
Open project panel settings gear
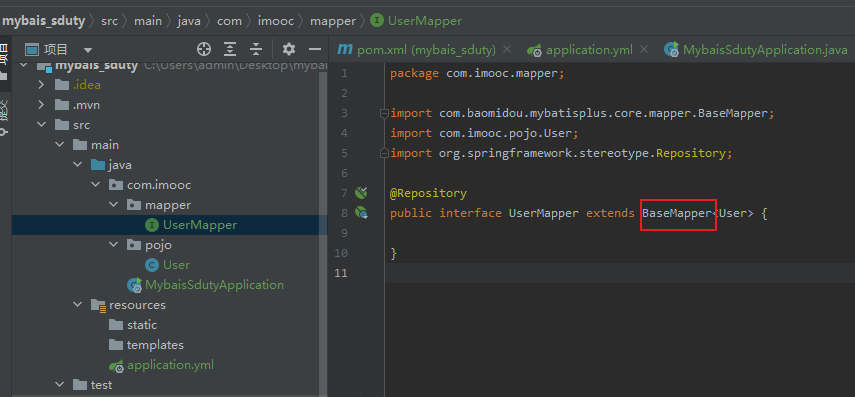tap(288, 50)
